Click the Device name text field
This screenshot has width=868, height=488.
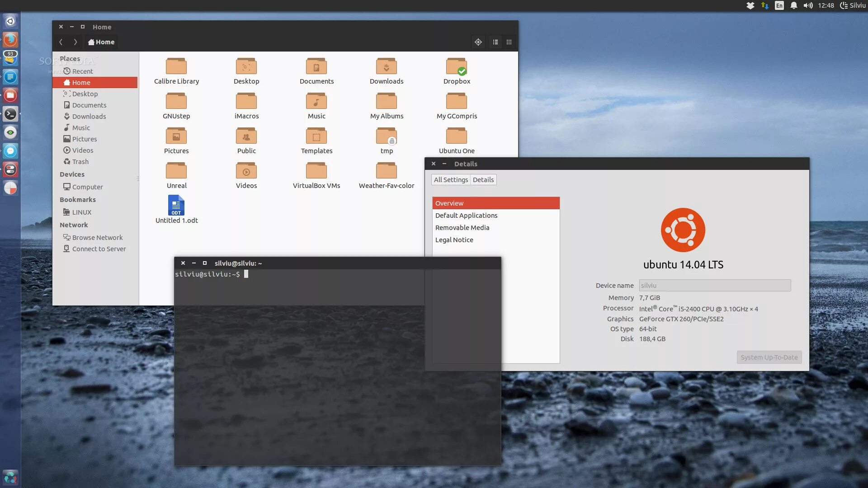pyautogui.click(x=714, y=286)
